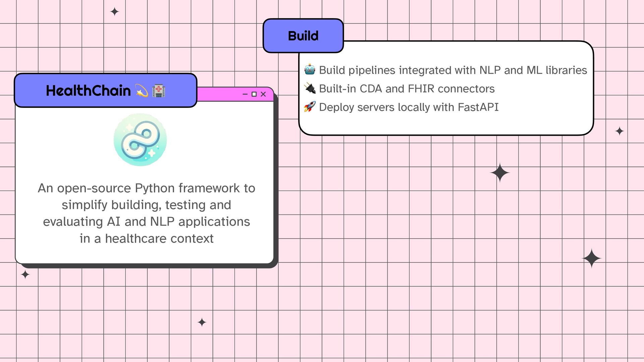Click 'simplify building, testing and' line
644x362 pixels.
(x=146, y=205)
